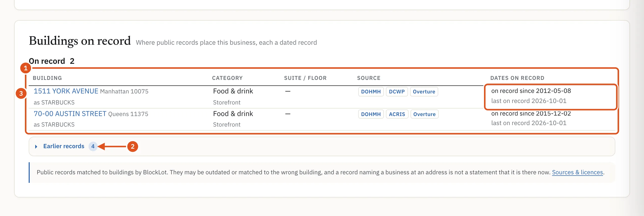Click 'Manhattan 10075' text

pyautogui.click(x=124, y=91)
